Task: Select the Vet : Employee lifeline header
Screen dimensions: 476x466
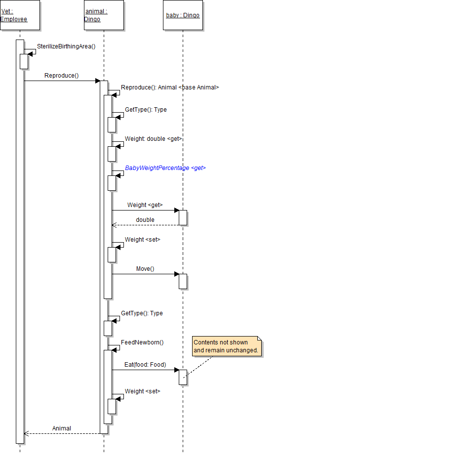Action: click(19, 15)
